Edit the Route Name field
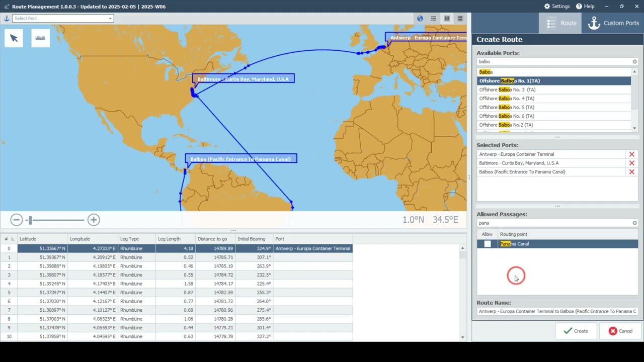Image resolution: width=644 pixels, height=362 pixels. [x=557, y=311]
